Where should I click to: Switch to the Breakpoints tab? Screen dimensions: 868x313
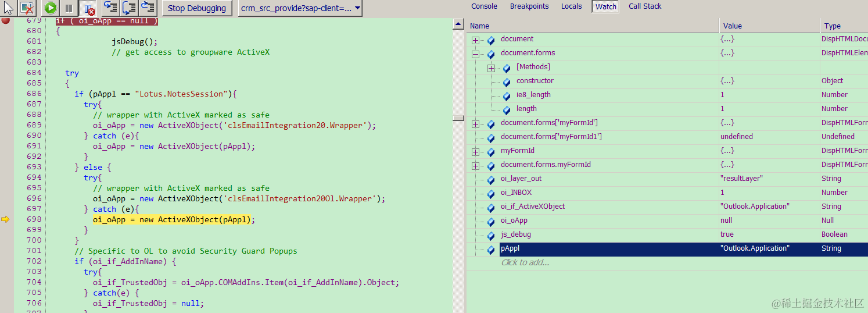tap(529, 6)
